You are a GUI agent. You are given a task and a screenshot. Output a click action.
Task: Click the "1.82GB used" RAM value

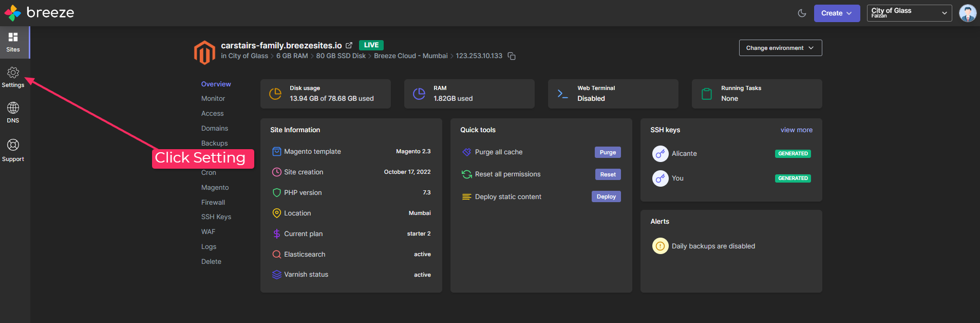[453, 98]
